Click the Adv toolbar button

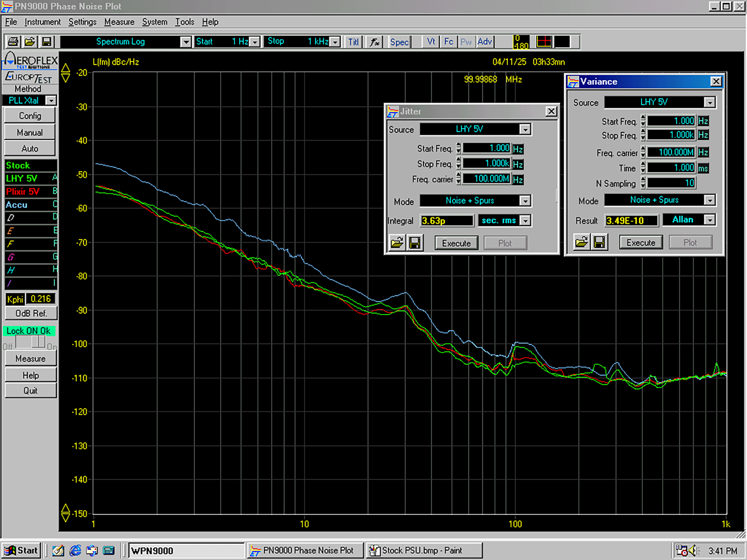coord(485,42)
